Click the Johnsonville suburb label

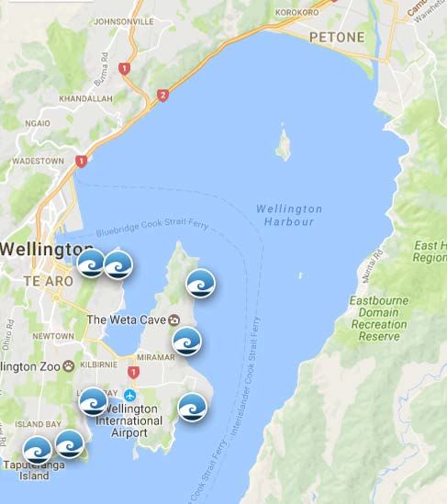[x=124, y=21]
